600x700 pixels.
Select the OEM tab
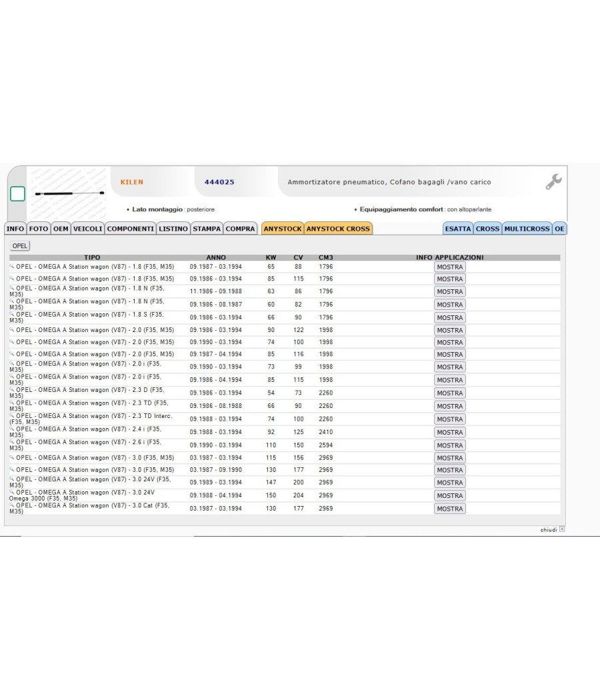tap(61, 229)
